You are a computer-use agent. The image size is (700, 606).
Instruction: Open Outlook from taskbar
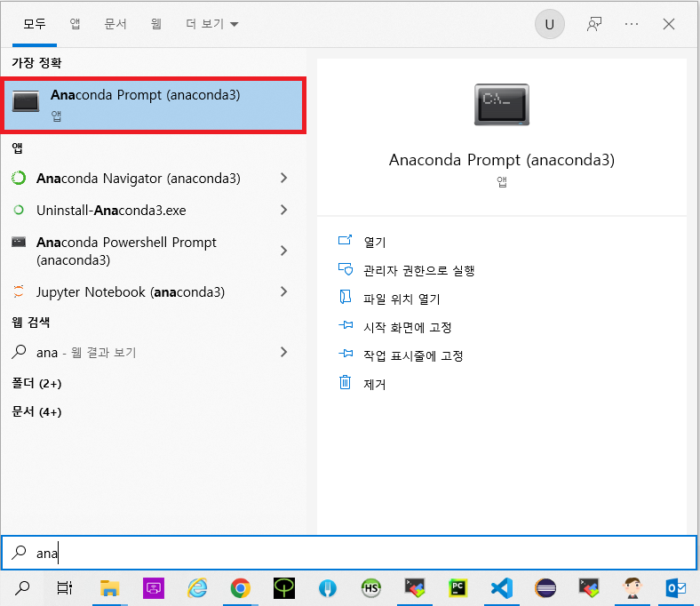point(676,588)
